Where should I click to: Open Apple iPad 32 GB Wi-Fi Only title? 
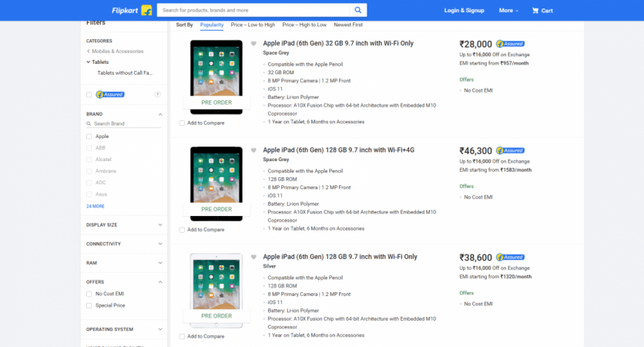[x=338, y=43]
